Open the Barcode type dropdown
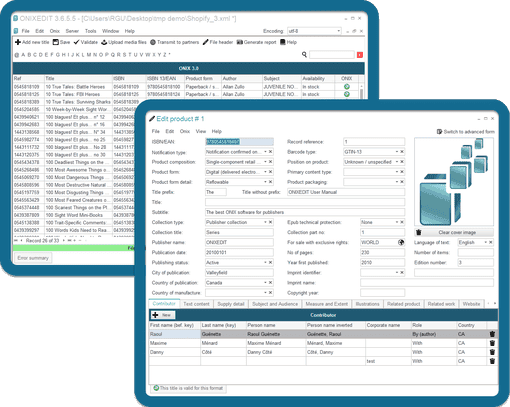Viewport: 510px width, 407px height. click(x=397, y=152)
